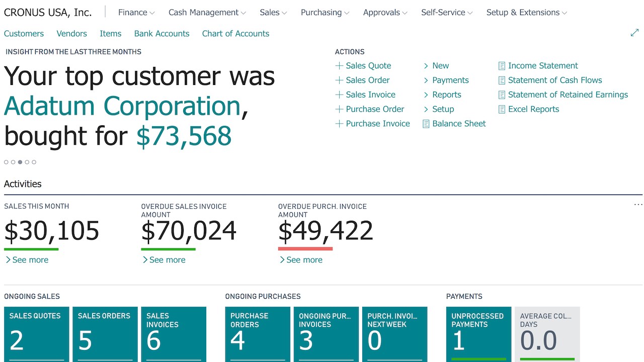Expand the Self-Service menu

tap(447, 13)
